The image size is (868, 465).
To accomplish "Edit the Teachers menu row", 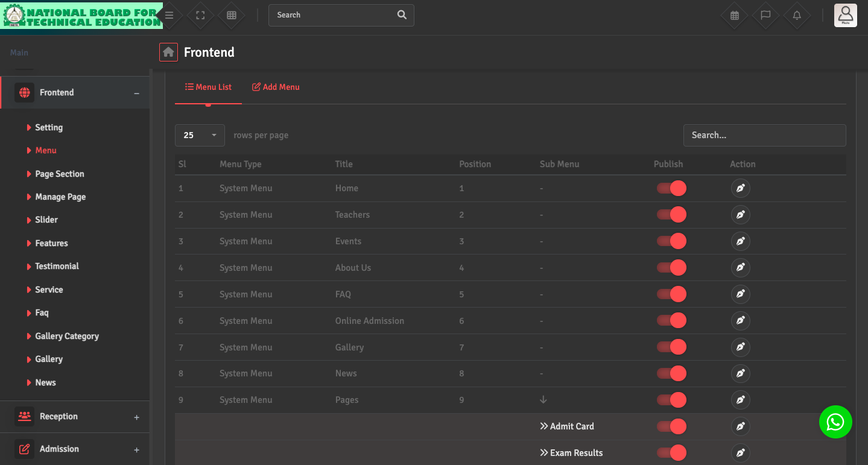I will pyautogui.click(x=740, y=215).
